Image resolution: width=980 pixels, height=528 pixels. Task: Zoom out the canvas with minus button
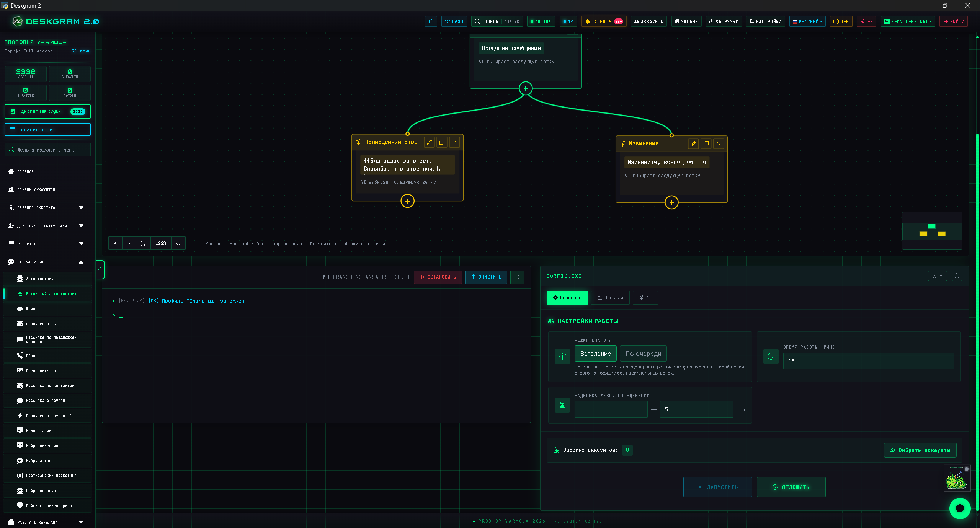(129, 243)
